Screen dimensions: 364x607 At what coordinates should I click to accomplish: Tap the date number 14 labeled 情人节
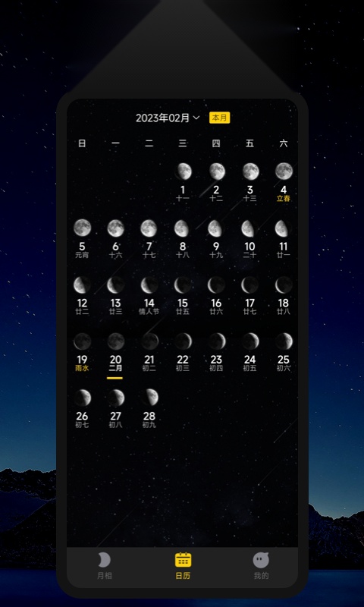[149, 303]
